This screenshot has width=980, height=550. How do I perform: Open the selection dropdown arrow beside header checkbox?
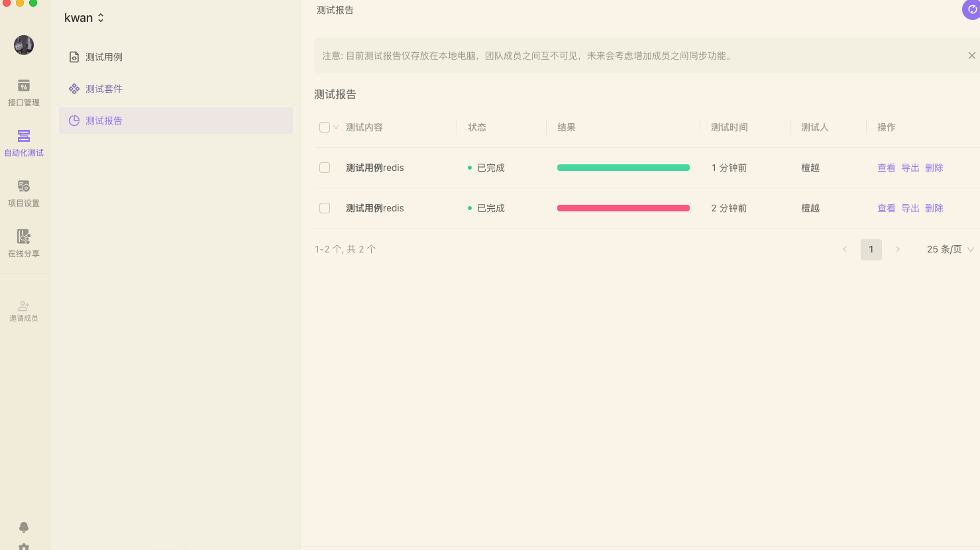tap(336, 127)
